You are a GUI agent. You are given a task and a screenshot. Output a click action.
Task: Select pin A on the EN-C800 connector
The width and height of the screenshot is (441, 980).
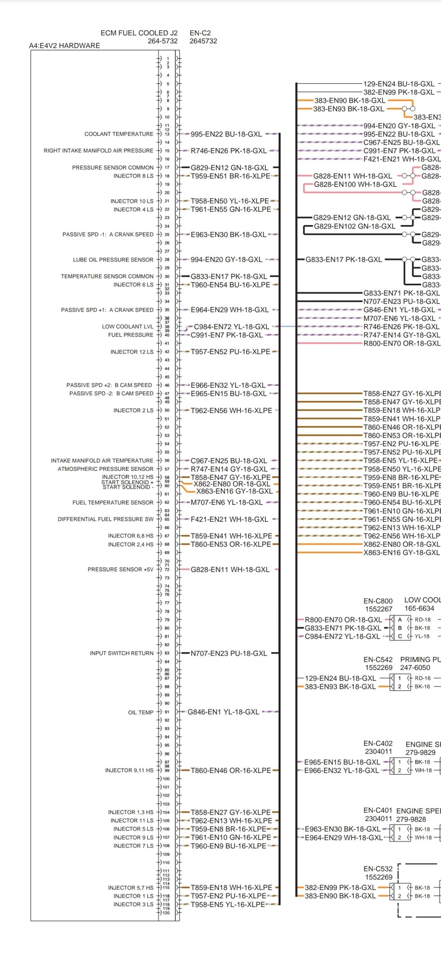click(x=400, y=619)
